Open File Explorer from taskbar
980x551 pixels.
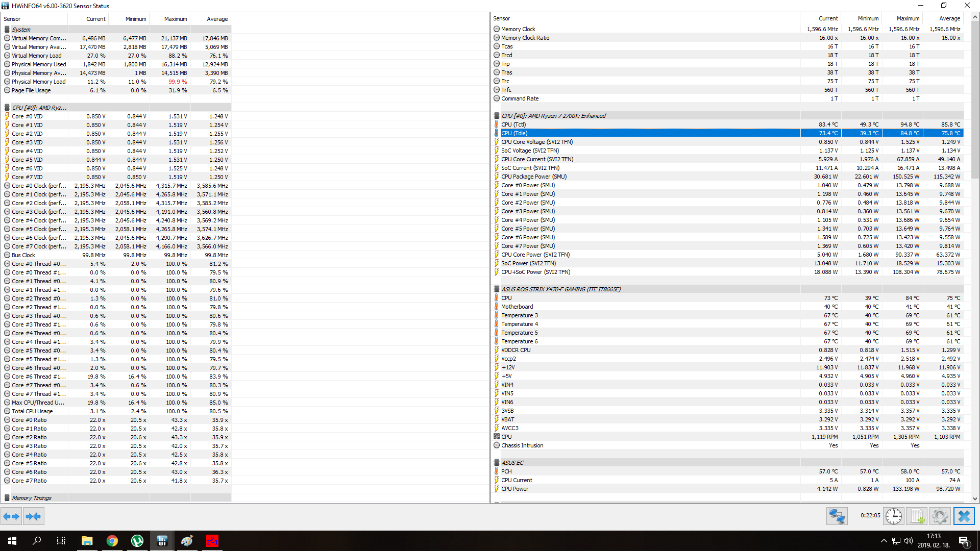pyautogui.click(x=87, y=541)
